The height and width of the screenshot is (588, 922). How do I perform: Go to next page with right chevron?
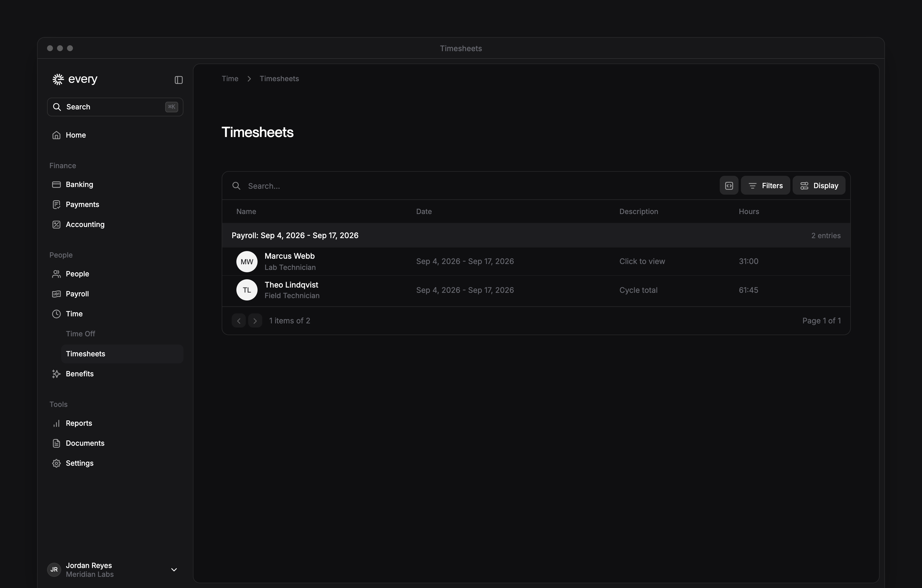point(255,321)
